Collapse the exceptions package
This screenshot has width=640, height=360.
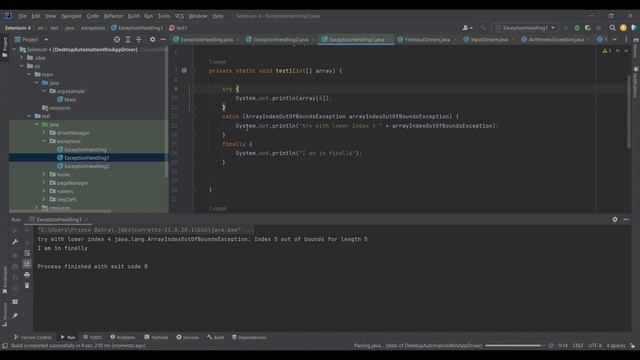(x=44, y=141)
